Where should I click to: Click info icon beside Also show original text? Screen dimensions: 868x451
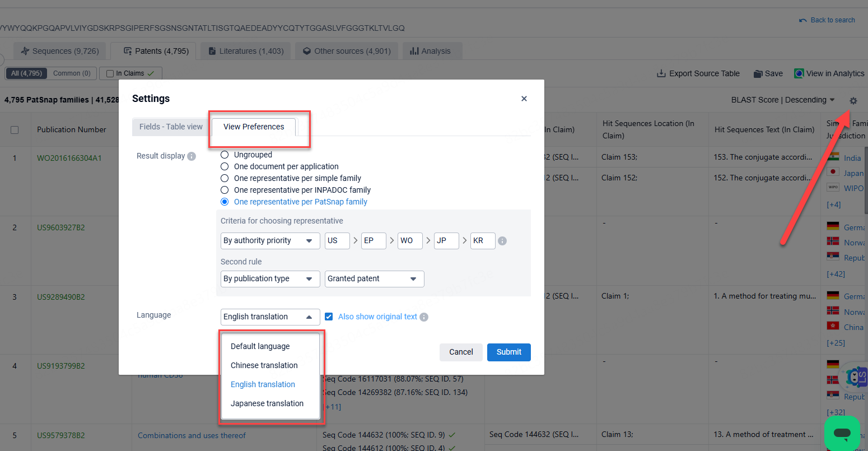424,317
